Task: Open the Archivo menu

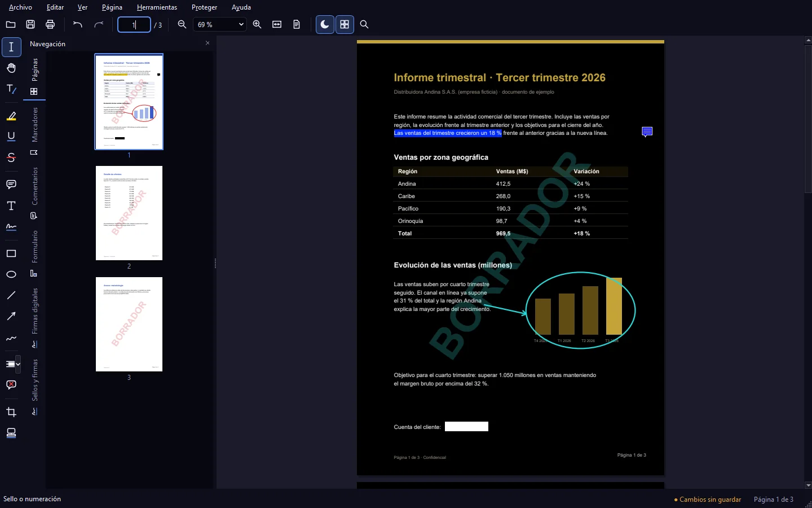Action: 20,7
